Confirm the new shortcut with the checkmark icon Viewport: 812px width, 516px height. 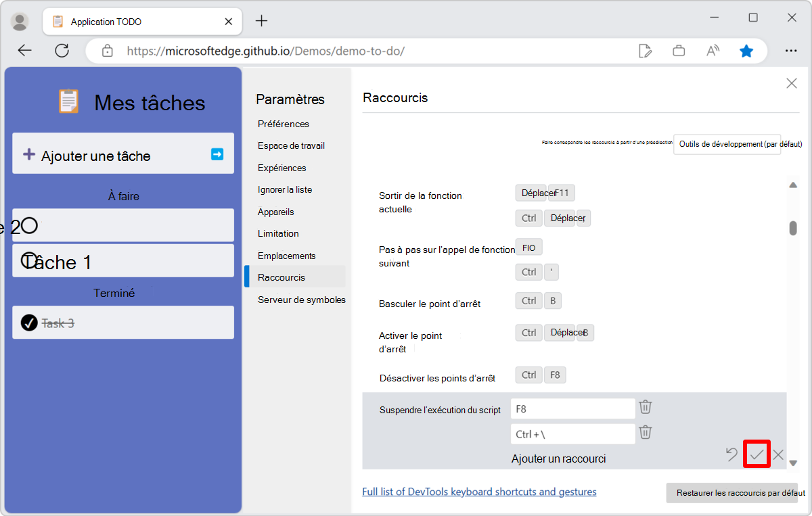click(757, 454)
